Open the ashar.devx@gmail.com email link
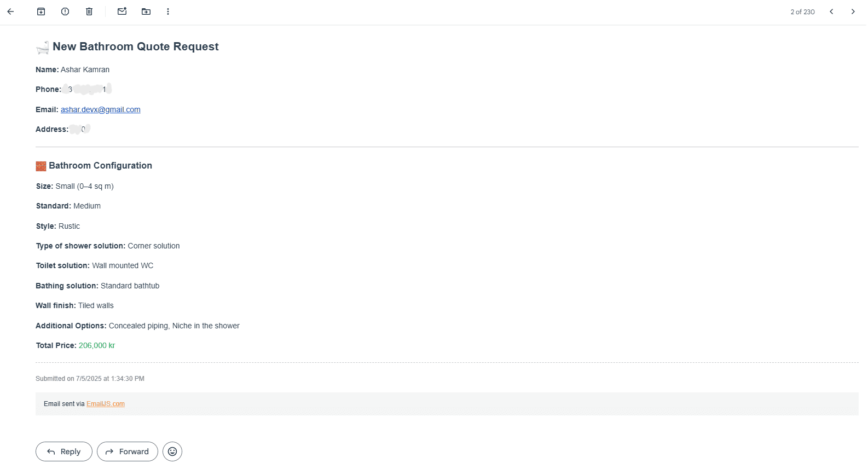Viewport: 868px width, 469px height. tap(101, 109)
